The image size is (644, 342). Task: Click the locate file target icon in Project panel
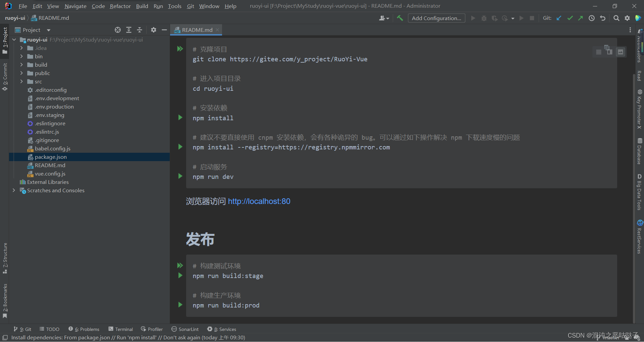coord(118,30)
